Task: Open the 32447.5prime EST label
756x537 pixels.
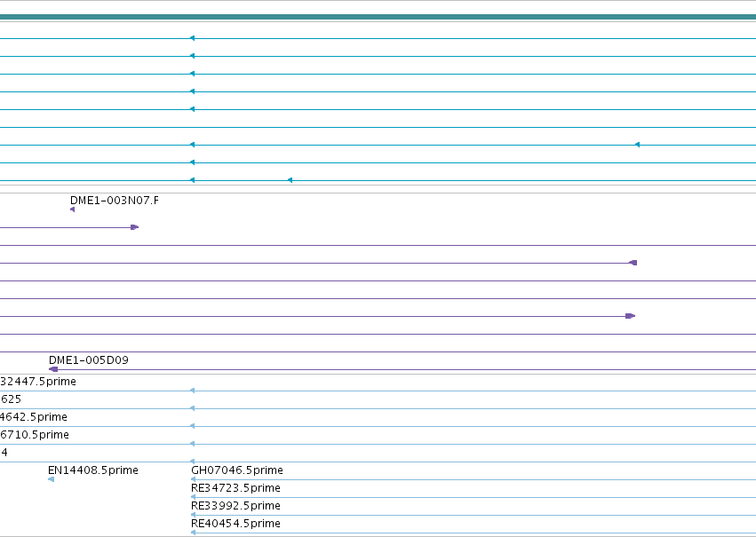Action: [38, 382]
